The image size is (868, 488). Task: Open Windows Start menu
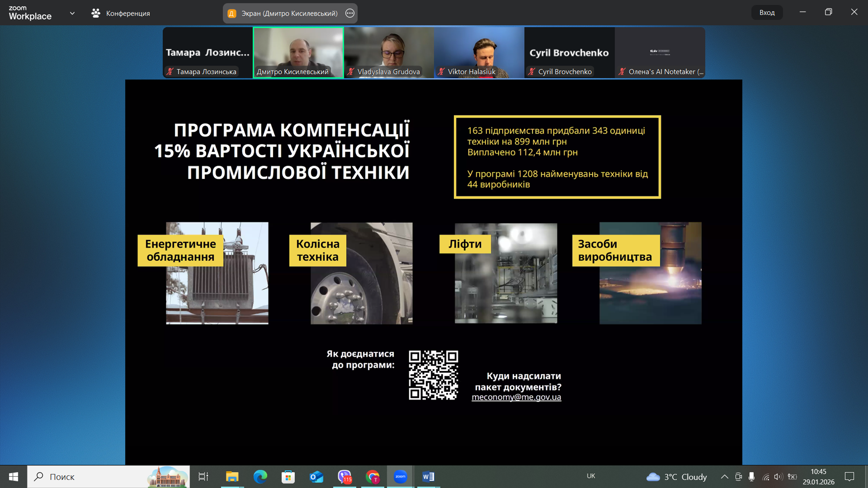(x=13, y=476)
